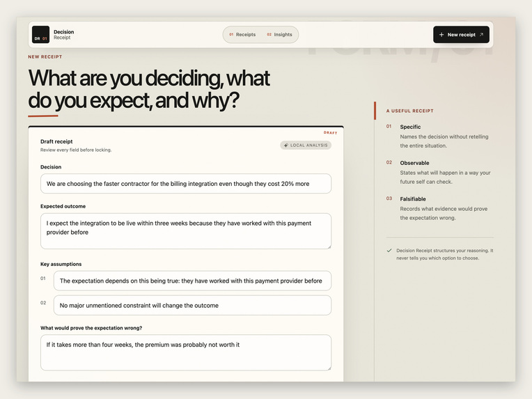This screenshot has width=532, height=399.
Task: Click the page heading 'What are you deciding'
Action: click(149, 89)
